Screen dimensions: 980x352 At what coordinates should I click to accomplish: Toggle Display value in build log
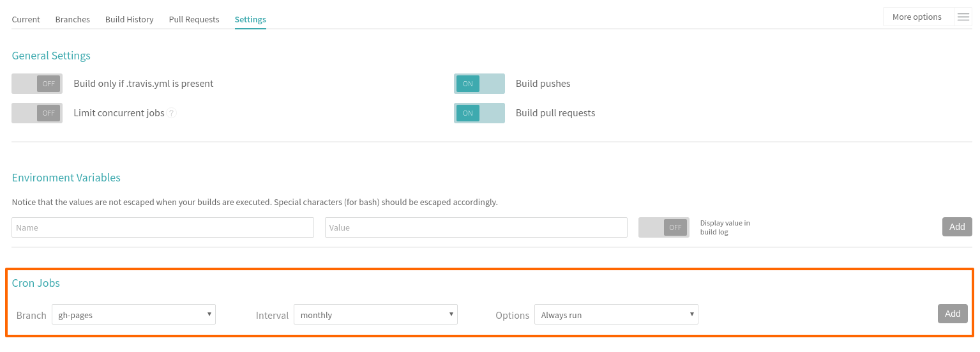(663, 227)
